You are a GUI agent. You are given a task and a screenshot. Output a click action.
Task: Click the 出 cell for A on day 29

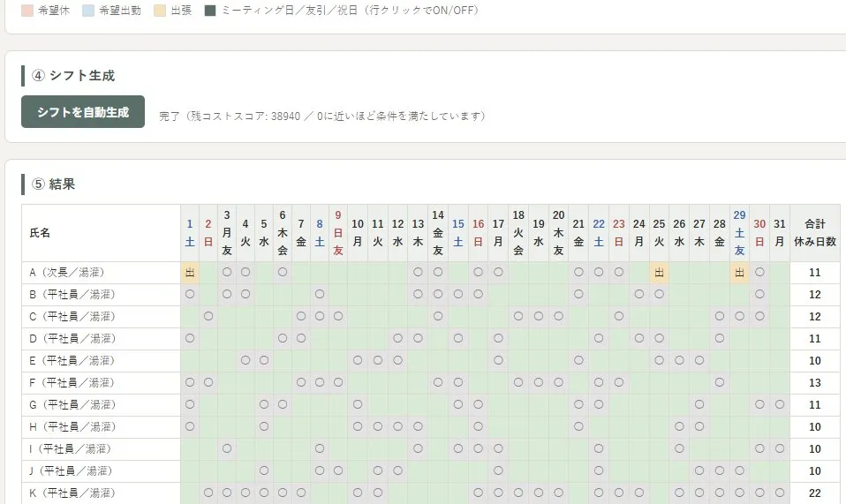point(739,273)
